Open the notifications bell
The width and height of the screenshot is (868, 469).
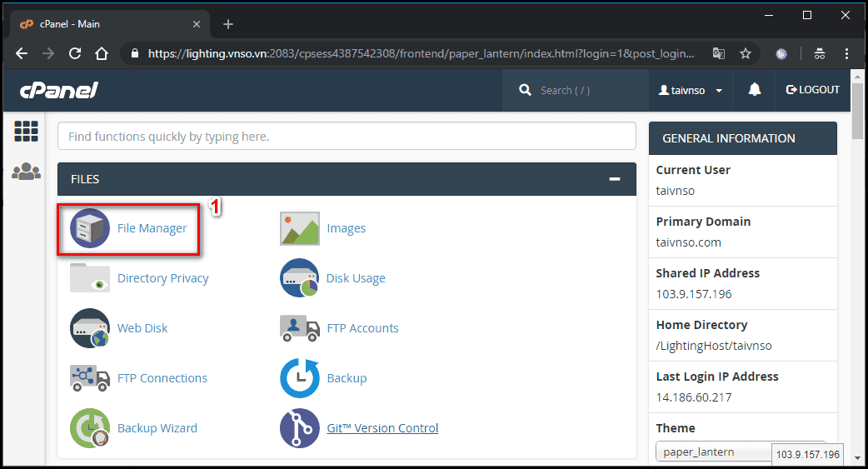(755, 90)
